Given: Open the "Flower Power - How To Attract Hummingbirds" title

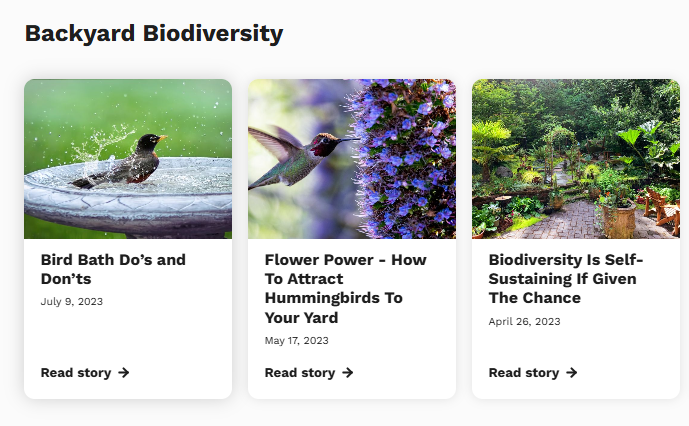Looking at the screenshot, I should 345,288.
